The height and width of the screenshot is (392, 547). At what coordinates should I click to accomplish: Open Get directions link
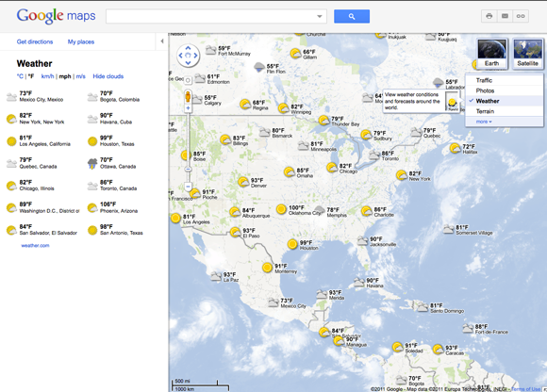[x=35, y=41]
